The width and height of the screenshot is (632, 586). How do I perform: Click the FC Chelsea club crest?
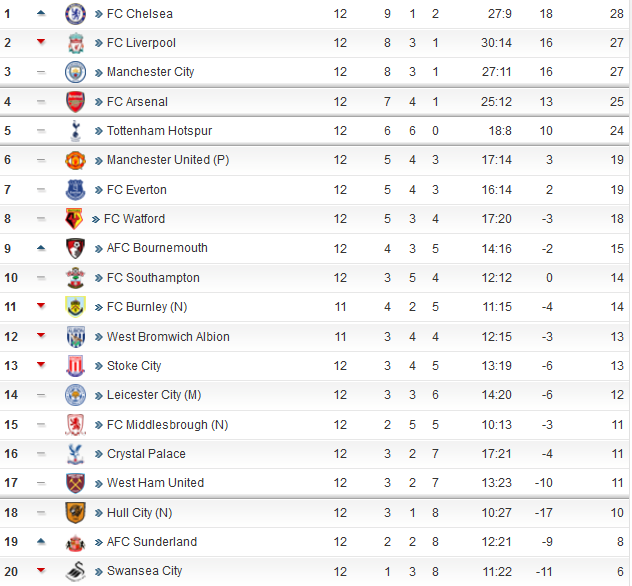(x=75, y=14)
